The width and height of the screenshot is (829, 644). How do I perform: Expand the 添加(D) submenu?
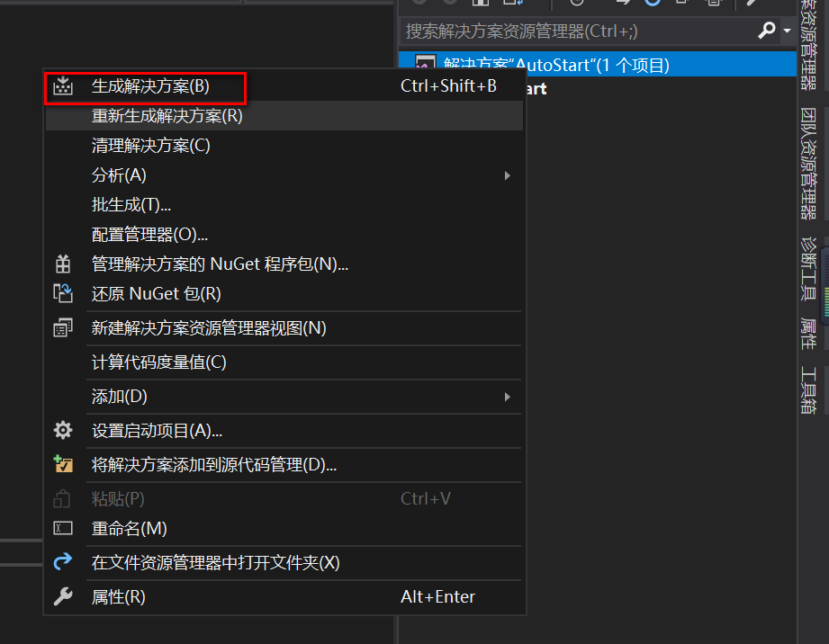(x=270, y=396)
